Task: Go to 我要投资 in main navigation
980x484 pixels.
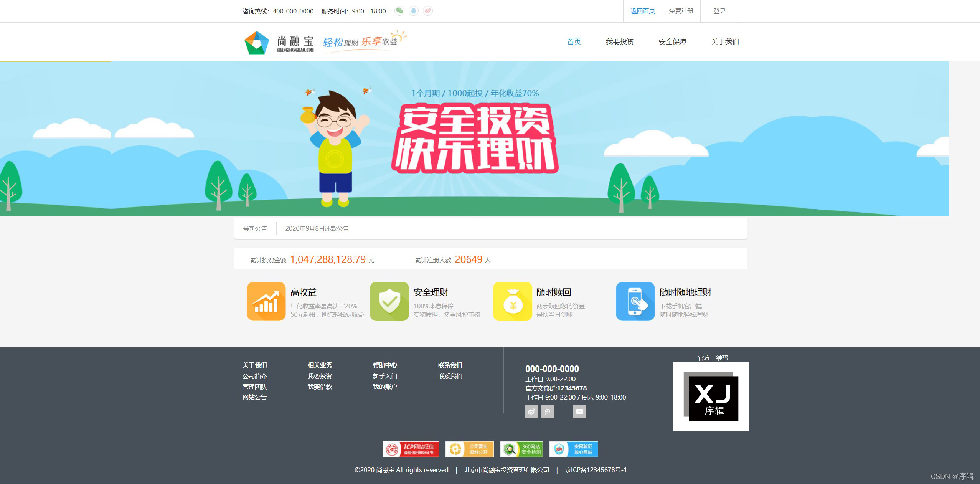Action: [620, 42]
